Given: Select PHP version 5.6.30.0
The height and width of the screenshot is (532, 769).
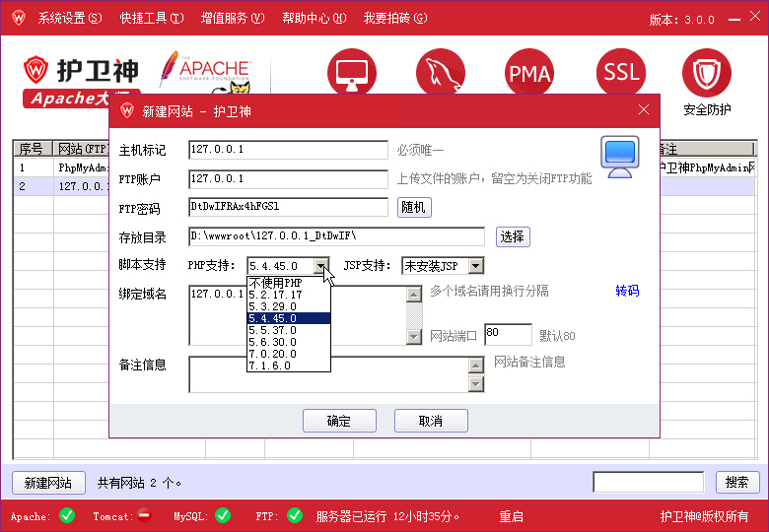Looking at the screenshot, I should [x=289, y=342].
